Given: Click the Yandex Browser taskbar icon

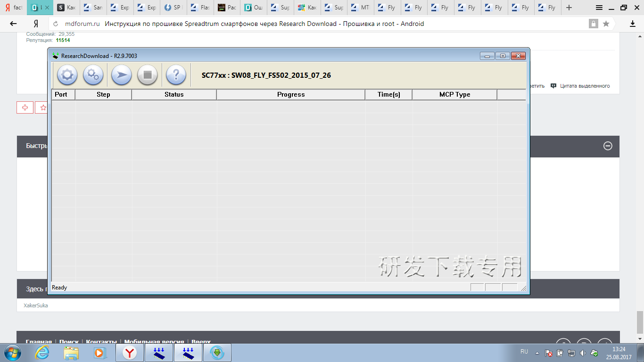Looking at the screenshot, I should pyautogui.click(x=130, y=353).
